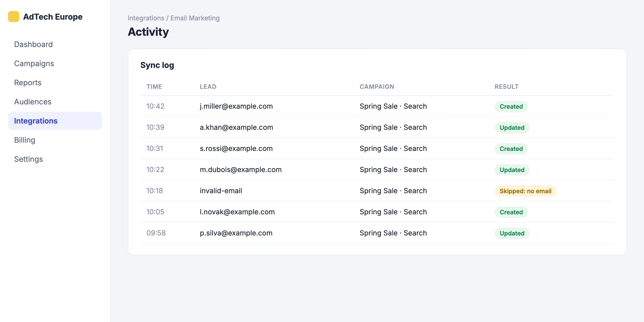Select lead l.novak@example.com
This screenshot has height=322, width=644.
237,212
